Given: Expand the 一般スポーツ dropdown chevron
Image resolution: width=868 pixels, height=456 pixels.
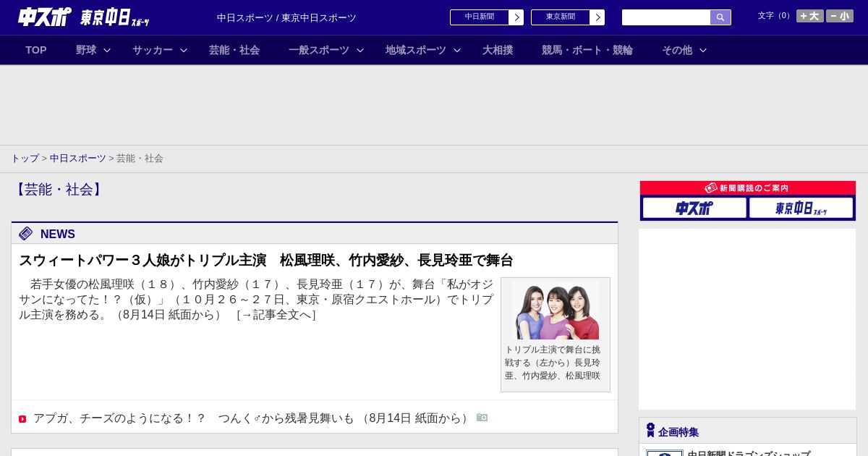Looking at the screenshot, I should (360, 51).
